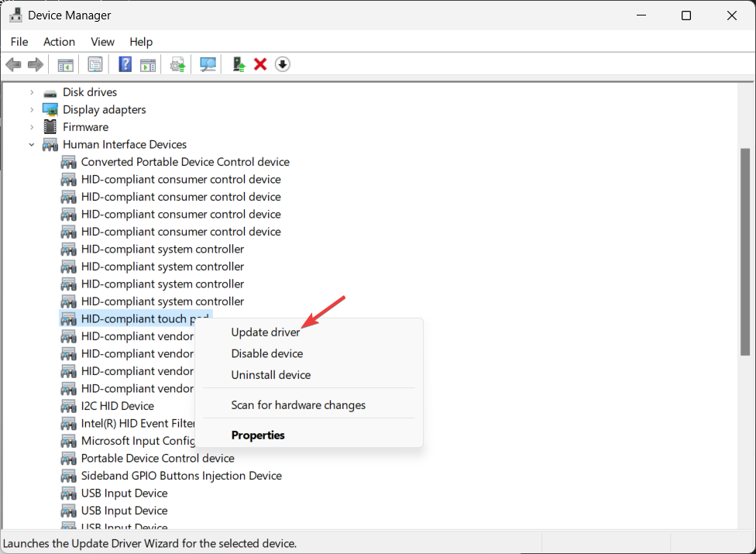Click the Intel(R) HID Event Filter icon
This screenshot has height=554, width=756.
click(68, 423)
